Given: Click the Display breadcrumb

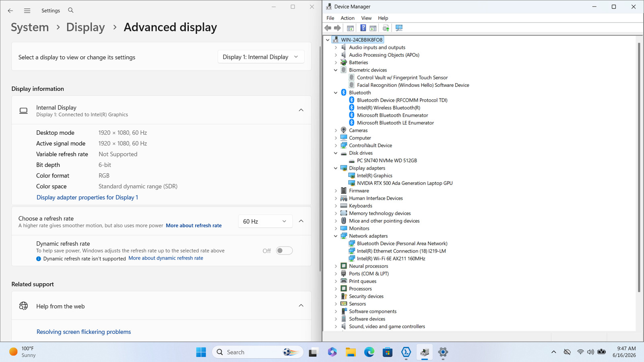Looking at the screenshot, I should tap(85, 27).
